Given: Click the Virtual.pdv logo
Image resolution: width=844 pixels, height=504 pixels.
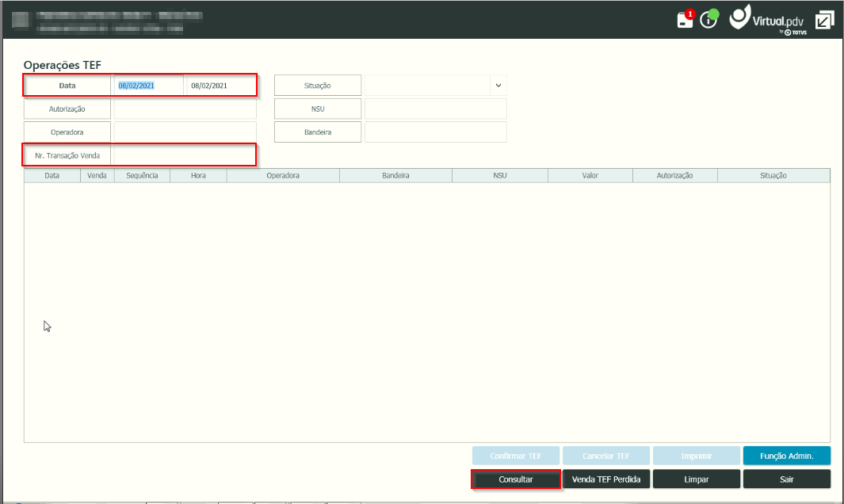Looking at the screenshot, I should coord(768,20).
